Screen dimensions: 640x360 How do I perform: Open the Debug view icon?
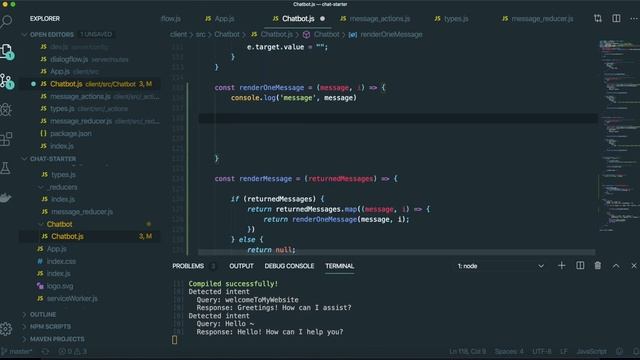[x=6, y=109]
